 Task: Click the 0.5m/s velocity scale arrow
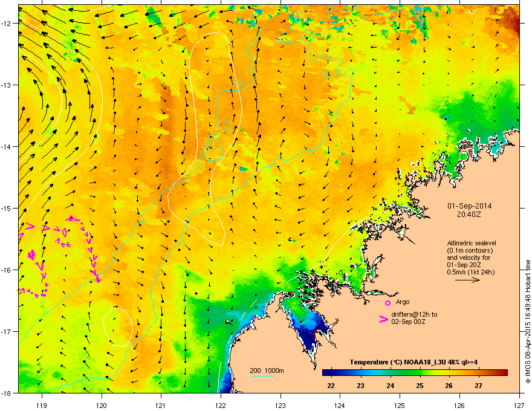click(x=467, y=280)
